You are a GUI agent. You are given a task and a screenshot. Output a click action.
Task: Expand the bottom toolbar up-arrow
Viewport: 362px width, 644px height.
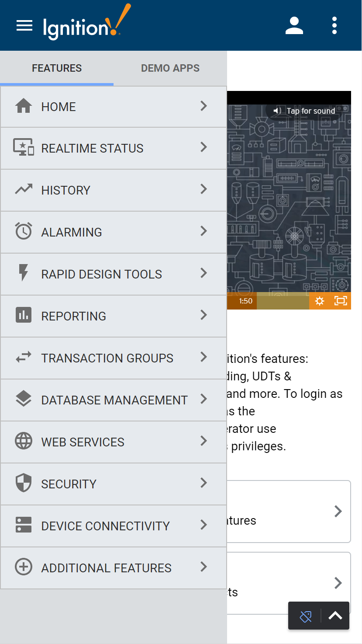335,616
